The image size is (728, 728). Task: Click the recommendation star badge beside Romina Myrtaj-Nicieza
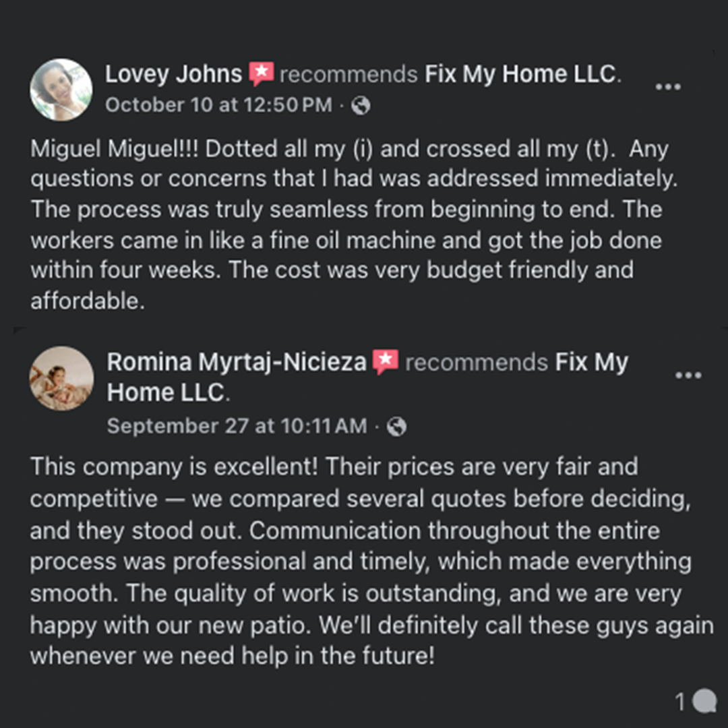[386, 362]
